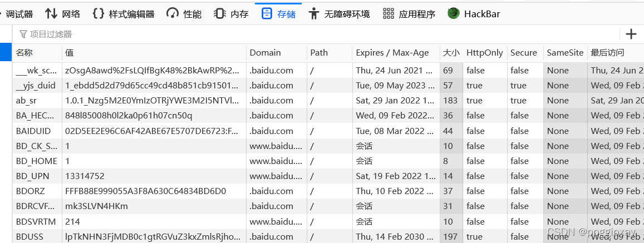Click size value 197 of BDUSS

[x=450, y=237]
